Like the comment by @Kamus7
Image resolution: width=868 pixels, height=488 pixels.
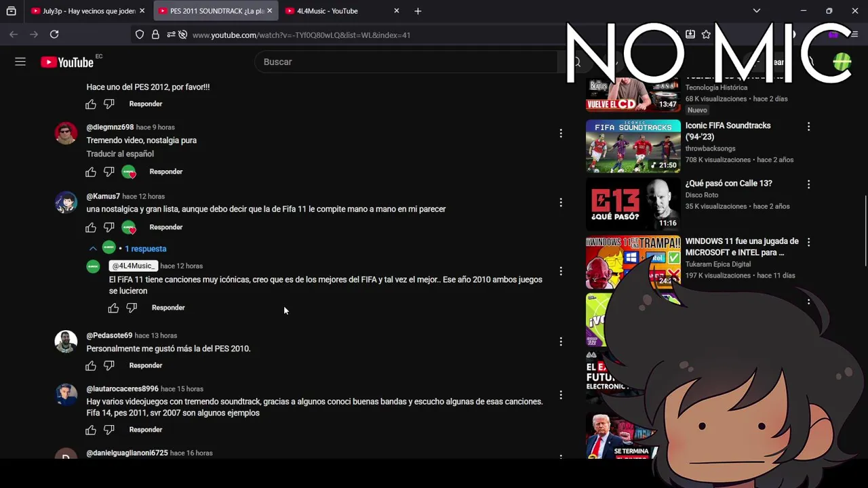pyautogui.click(x=91, y=227)
